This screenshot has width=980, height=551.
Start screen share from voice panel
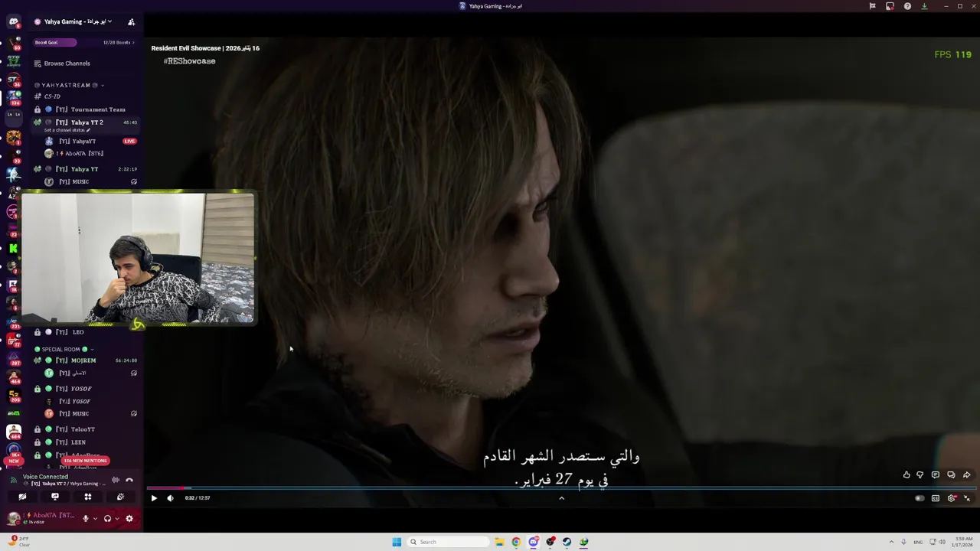55,497
